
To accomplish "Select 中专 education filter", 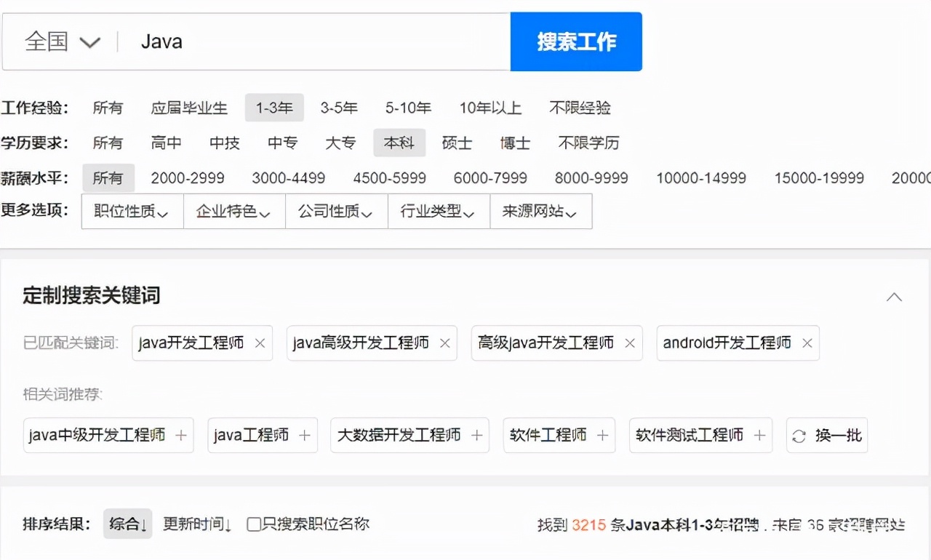I will 282,143.
